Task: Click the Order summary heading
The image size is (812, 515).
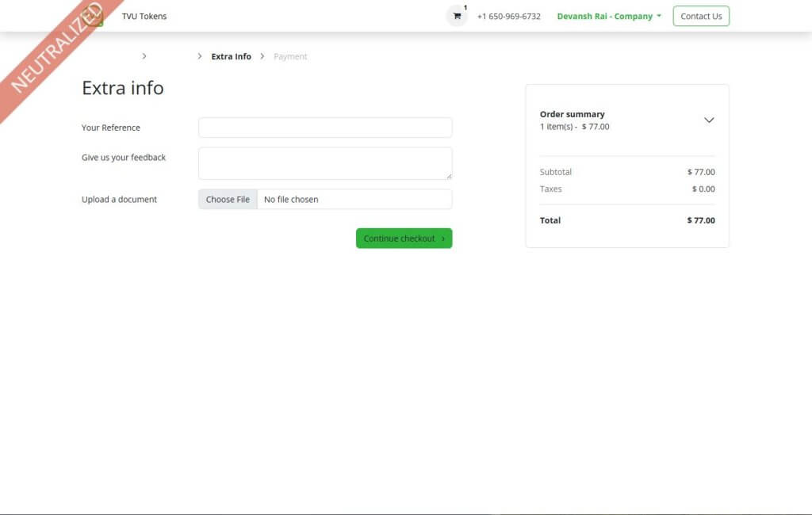Action: point(572,114)
